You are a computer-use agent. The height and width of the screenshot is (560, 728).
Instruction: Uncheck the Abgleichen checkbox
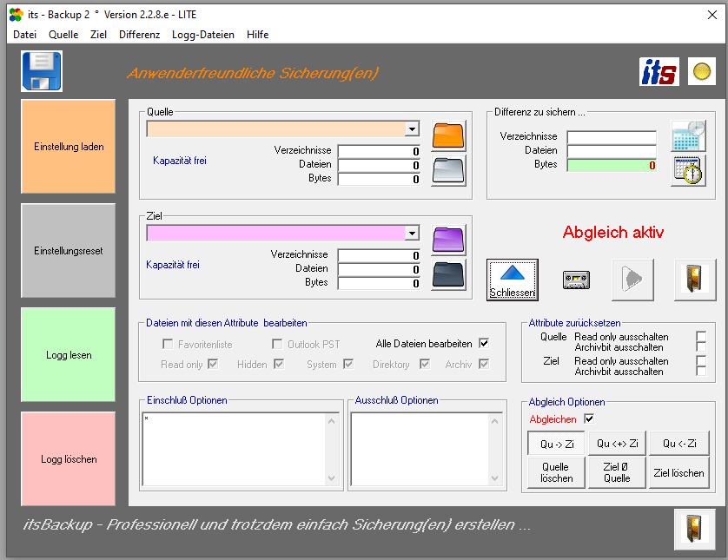589,419
